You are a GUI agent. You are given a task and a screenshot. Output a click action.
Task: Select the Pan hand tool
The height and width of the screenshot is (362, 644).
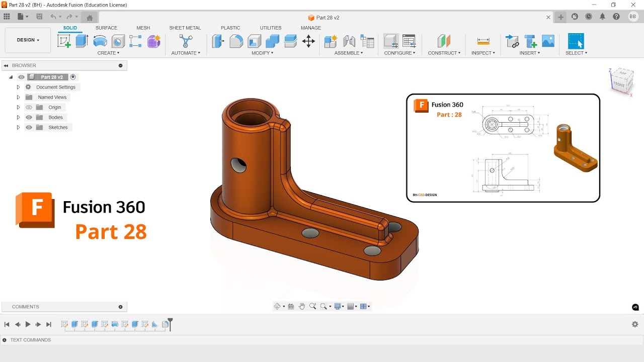coord(302,306)
